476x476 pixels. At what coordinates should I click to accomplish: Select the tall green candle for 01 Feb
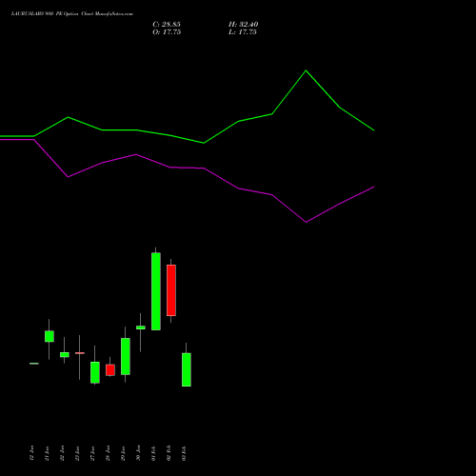pos(156,291)
